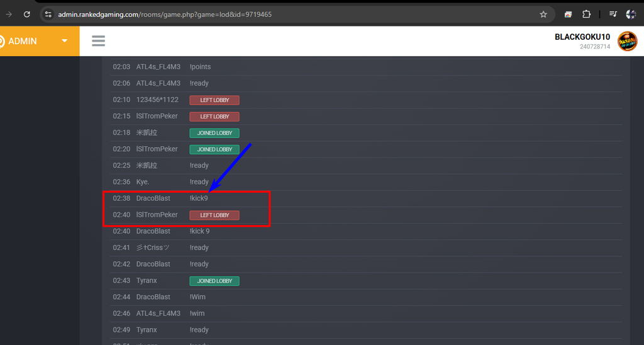This screenshot has width=644, height=345.
Task: Click DracoBlast name at 02:42
Action: (153, 264)
